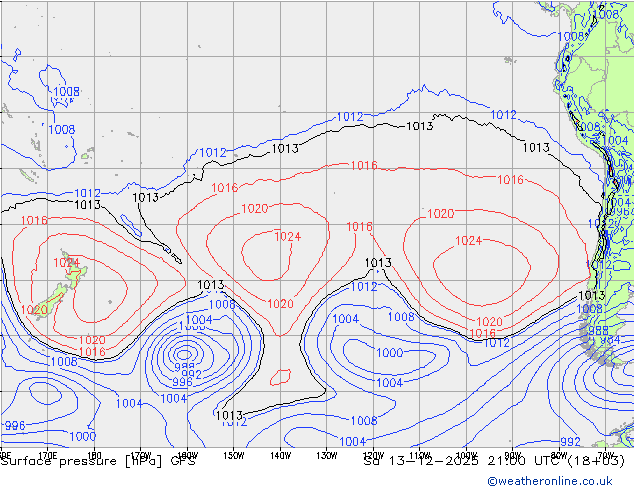
Task: Click the blue 1000 label above the 180 longitude marker
Action: pos(83,436)
